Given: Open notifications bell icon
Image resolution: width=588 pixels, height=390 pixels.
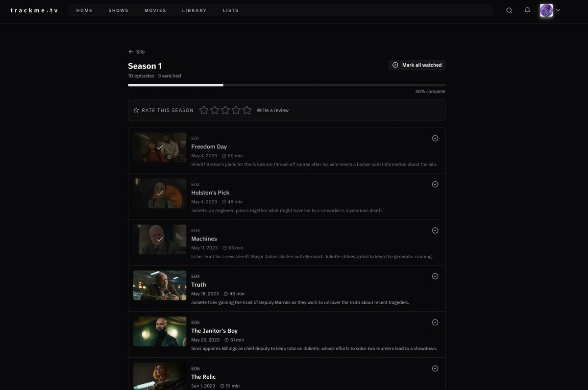Looking at the screenshot, I should click(527, 10).
